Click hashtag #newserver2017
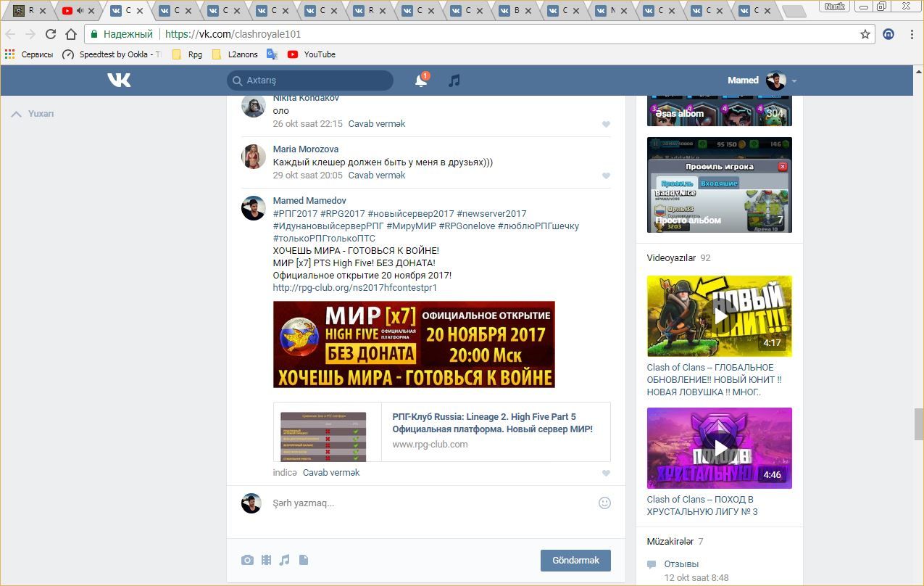The width and height of the screenshot is (924, 586). pyautogui.click(x=491, y=214)
